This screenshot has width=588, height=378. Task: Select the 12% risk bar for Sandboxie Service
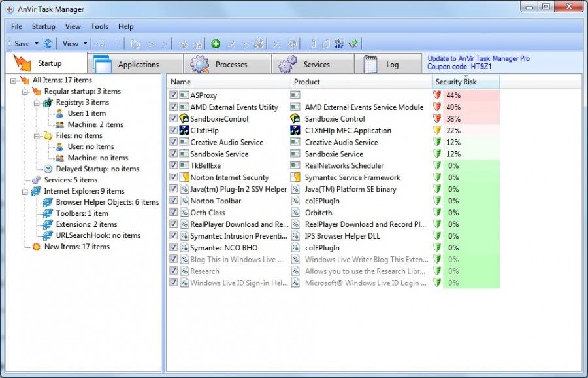click(471, 154)
